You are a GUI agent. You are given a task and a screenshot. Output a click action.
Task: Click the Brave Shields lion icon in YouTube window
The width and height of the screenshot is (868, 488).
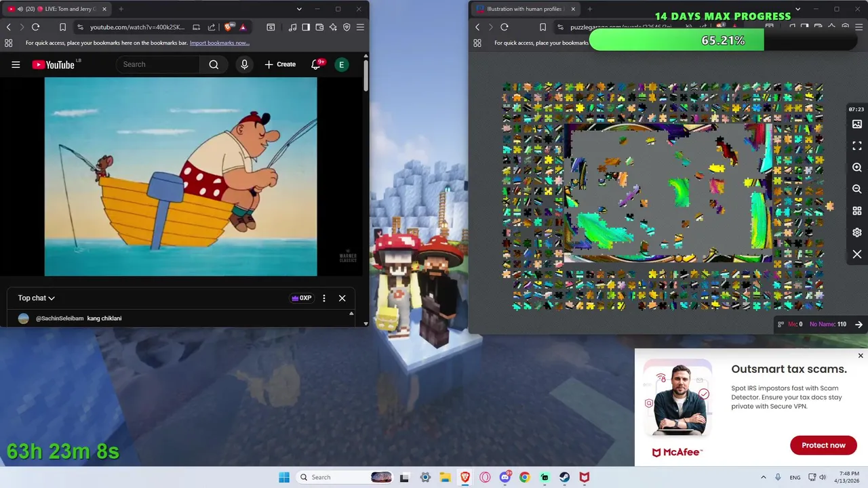(x=228, y=27)
